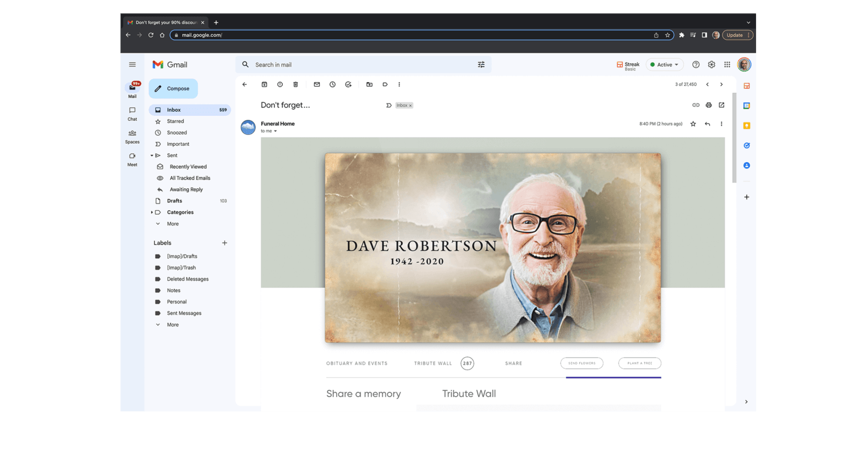Archive this email using the toolbar icon
This screenshot has height=469, width=868.
tap(264, 85)
